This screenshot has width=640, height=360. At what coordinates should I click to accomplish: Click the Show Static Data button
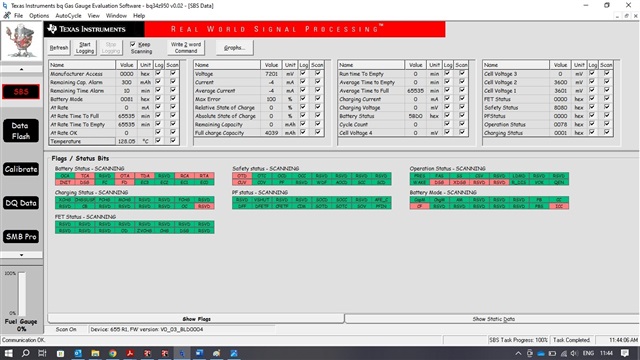pos(493,319)
